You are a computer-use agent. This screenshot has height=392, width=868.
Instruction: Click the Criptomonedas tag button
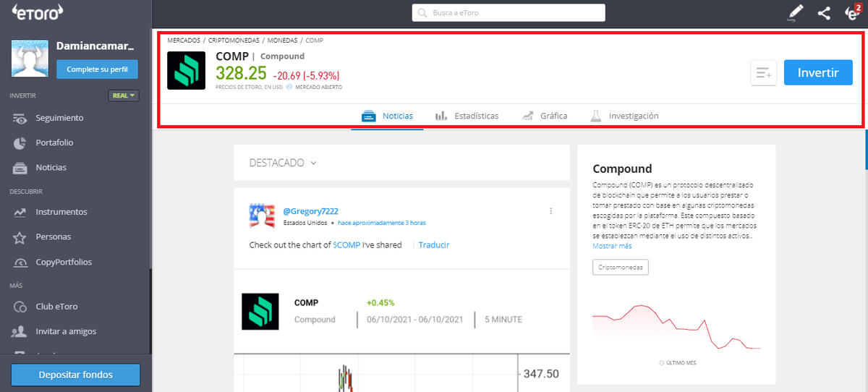click(621, 268)
